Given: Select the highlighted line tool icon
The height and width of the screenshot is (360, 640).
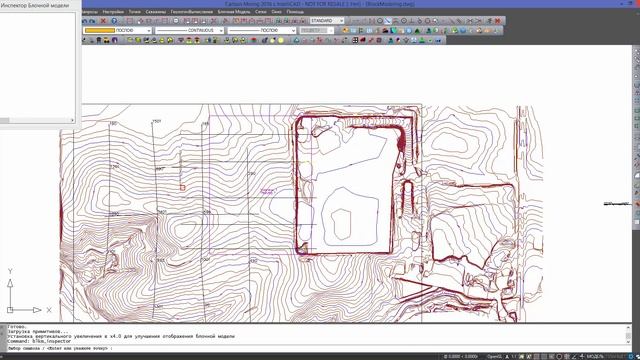Looking at the screenshot, I should click(388, 21).
